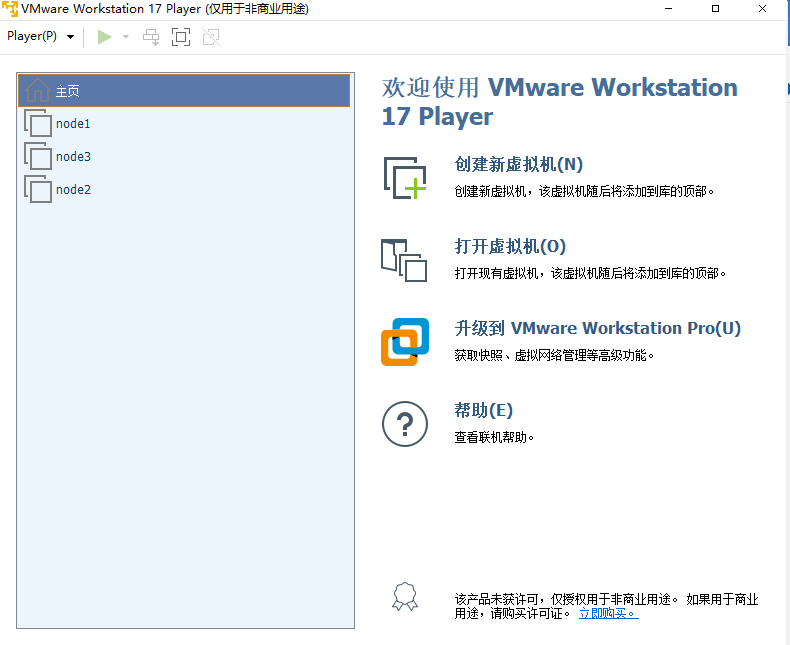Enter full screen mode icon
790x645 pixels.
(x=181, y=37)
